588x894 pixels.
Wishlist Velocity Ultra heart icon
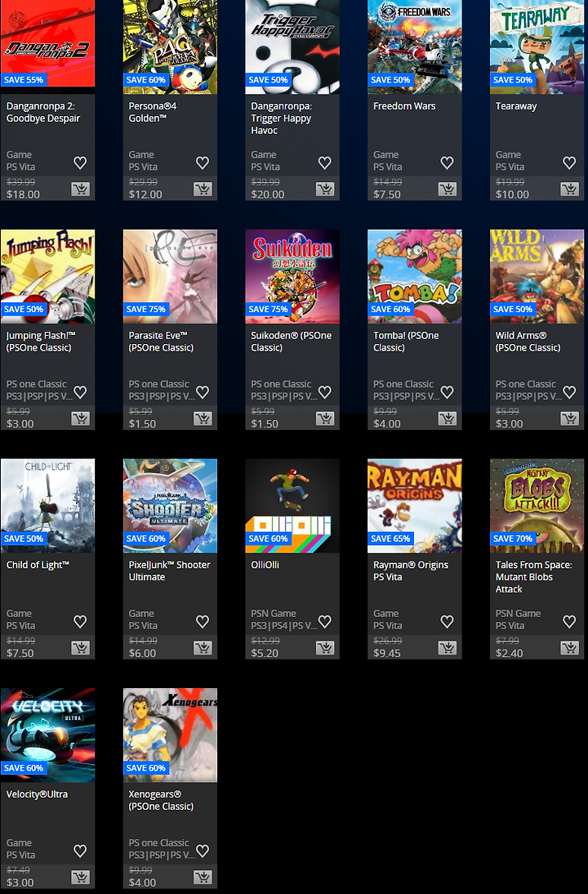click(80, 851)
